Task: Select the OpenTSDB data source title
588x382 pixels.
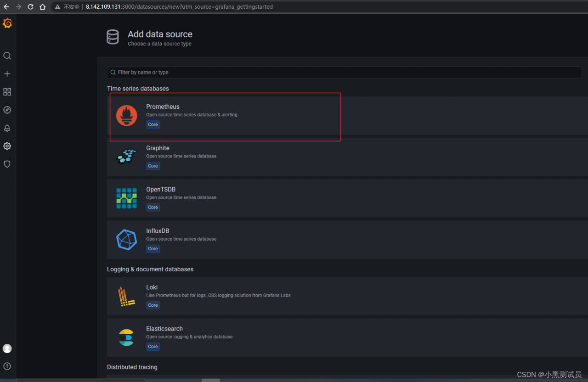Action: click(161, 189)
